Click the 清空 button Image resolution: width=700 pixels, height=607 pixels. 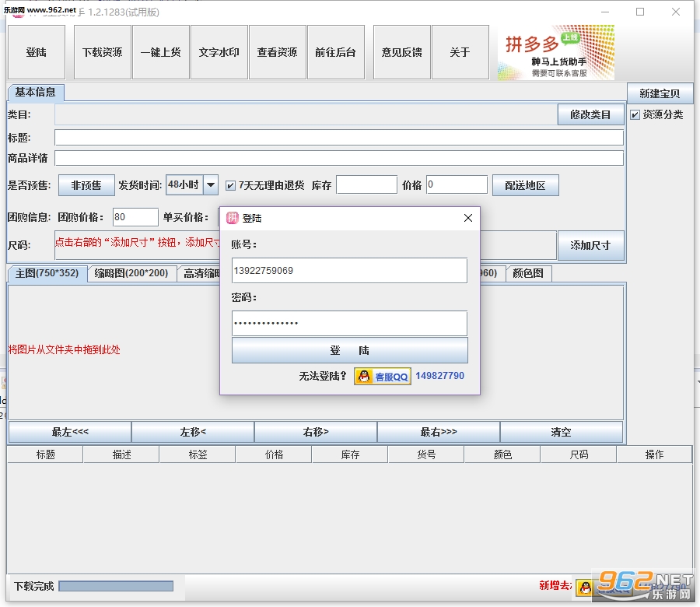[561, 432]
